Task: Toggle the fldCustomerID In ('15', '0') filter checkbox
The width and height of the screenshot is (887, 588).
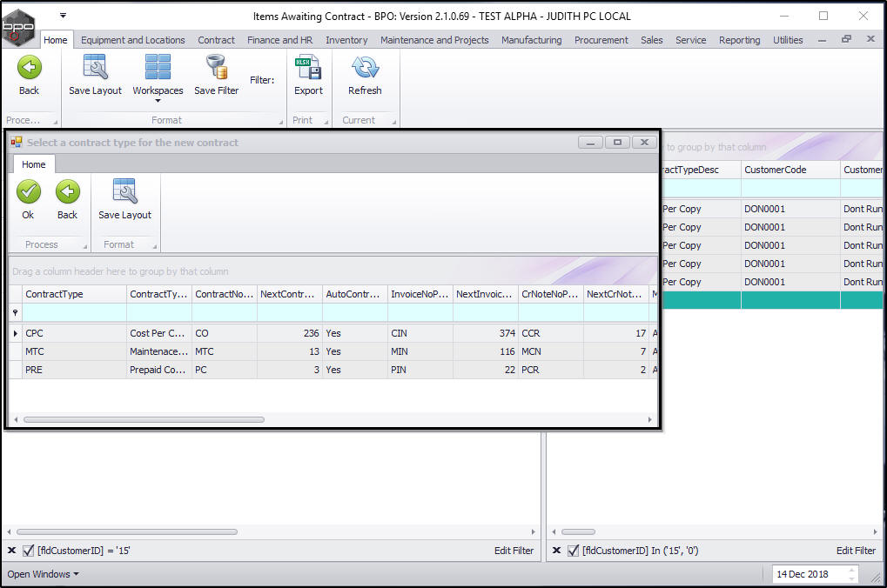Action: tap(573, 551)
